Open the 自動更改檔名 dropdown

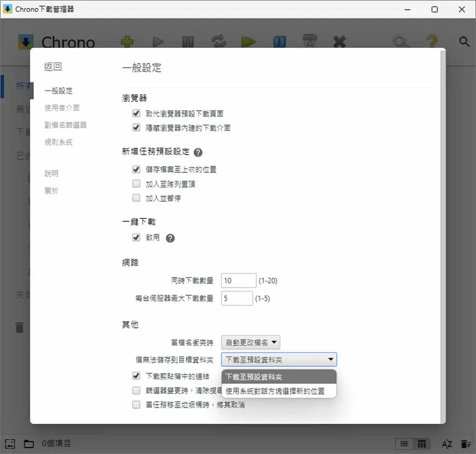click(x=251, y=342)
